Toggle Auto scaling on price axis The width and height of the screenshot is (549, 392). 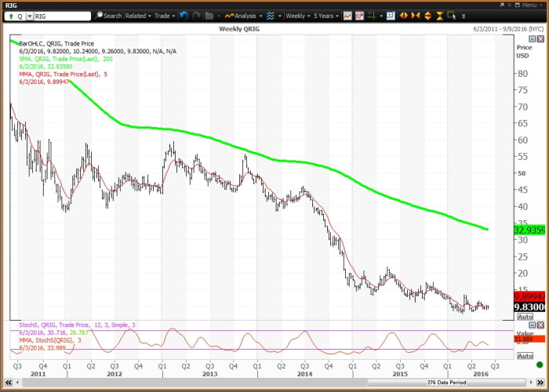(525, 317)
